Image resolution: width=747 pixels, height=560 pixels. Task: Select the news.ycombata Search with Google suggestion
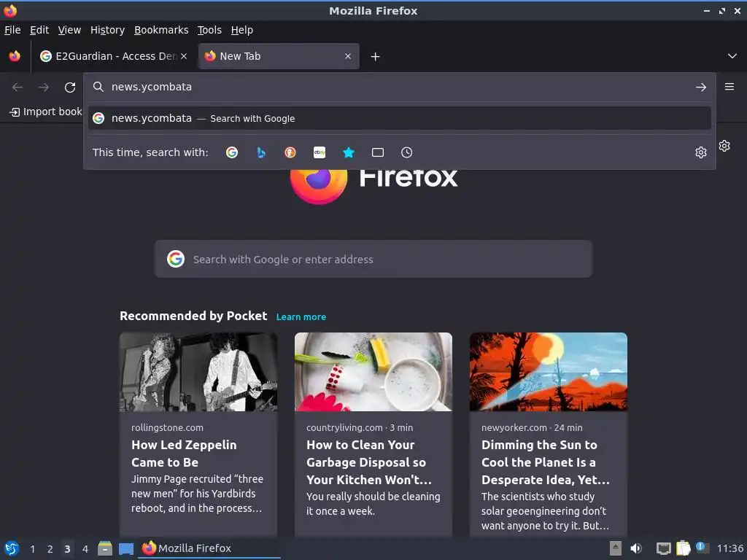point(399,118)
